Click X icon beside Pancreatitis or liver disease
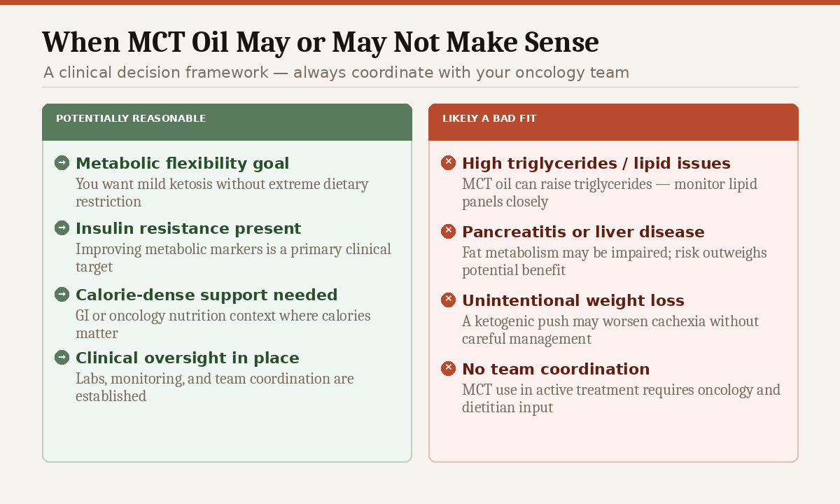840x504 pixels. pos(448,232)
